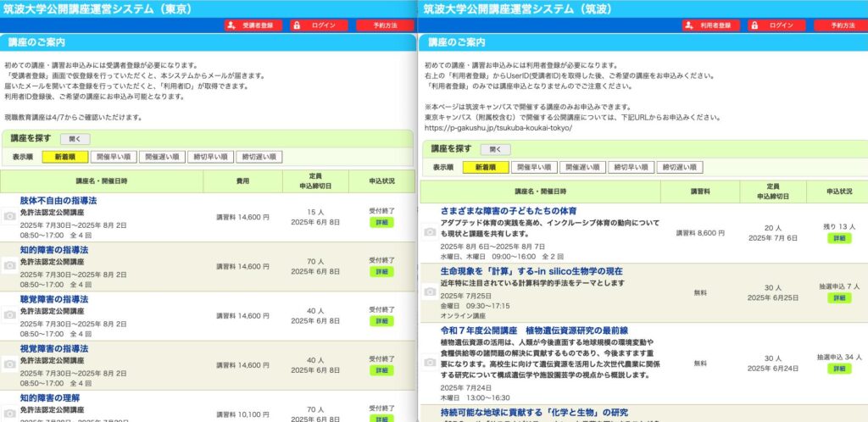Select '2025年 6月25日' deadline text
This screenshot has width=868, height=422.
[x=773, y=297]
